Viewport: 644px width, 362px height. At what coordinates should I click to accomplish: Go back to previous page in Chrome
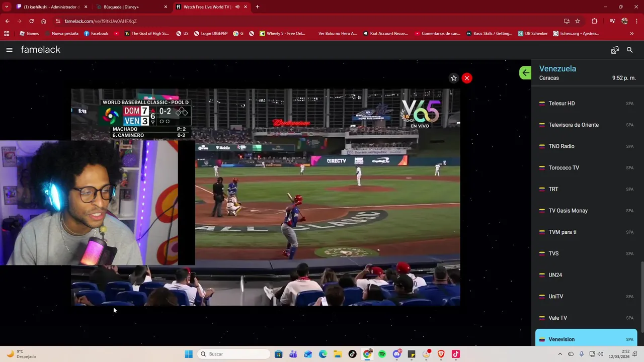click(x=7, y=21)
